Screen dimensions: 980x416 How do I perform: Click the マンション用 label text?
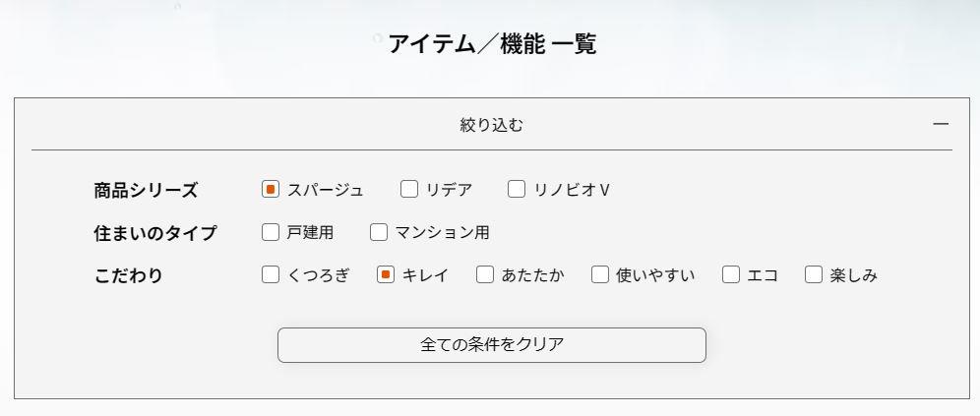point(442,233)
